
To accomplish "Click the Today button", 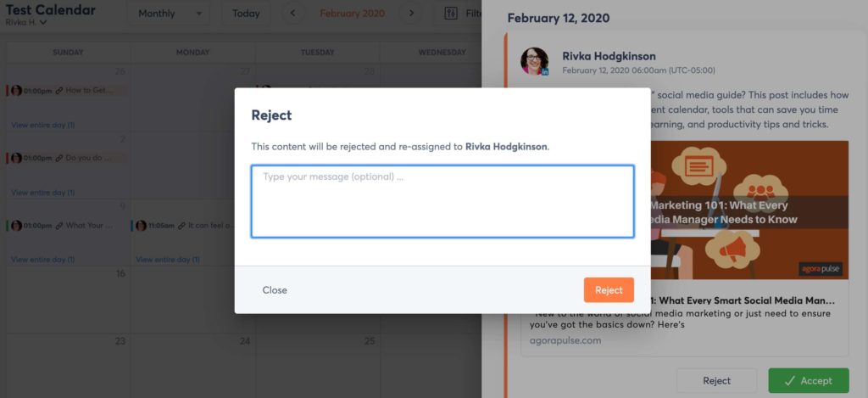I will click(246, 14).
